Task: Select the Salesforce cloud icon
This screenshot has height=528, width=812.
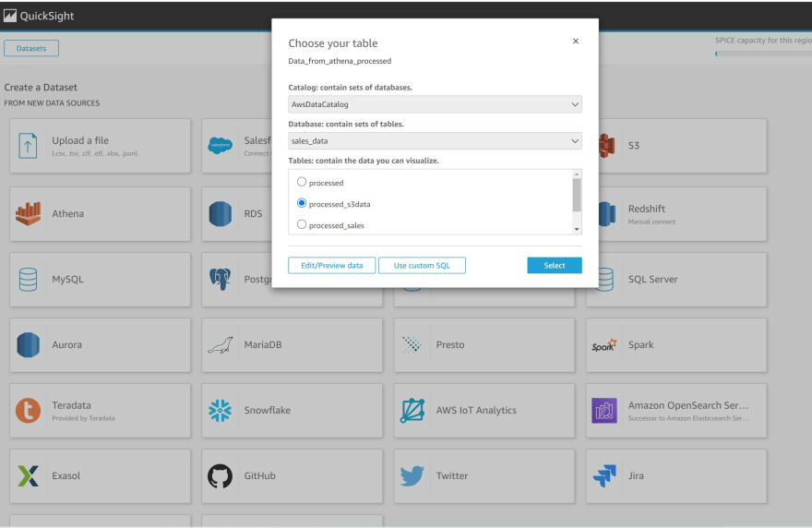Action: 221,146
